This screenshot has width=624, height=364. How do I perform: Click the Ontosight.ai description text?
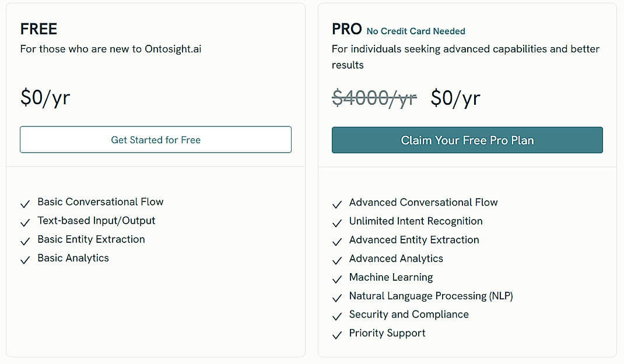click(110, 49)
